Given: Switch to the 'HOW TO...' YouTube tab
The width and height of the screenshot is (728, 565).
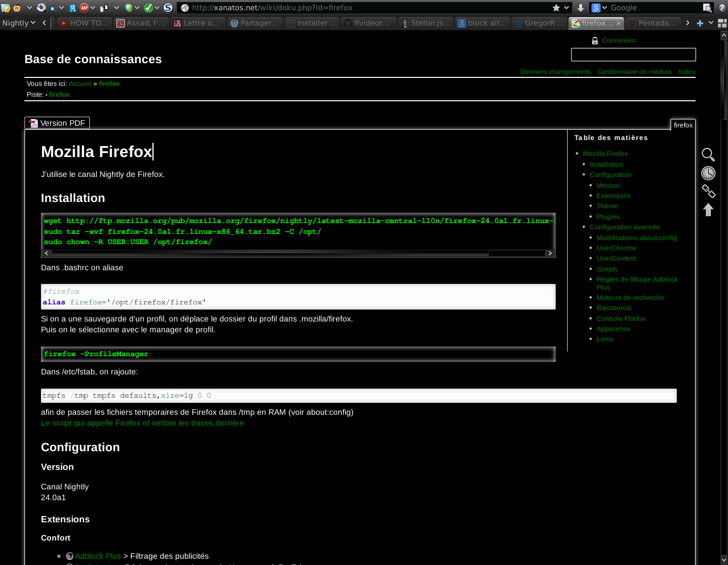Looking at the screenshot, I should tap(84, 23).
